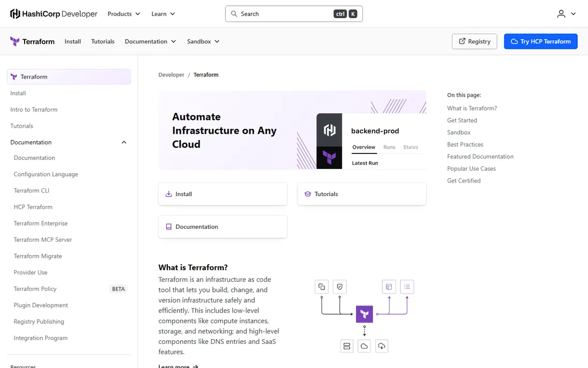This screenshot has width=588, height=368.
Task: Open Terraform Enterprise in the sidebar
Action: click(41, 223)
